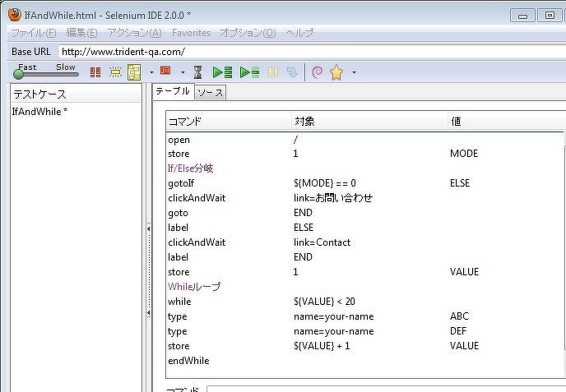Open the dropdown beside the yellow tree icon
566x392 pixels.
pos(151,72)
